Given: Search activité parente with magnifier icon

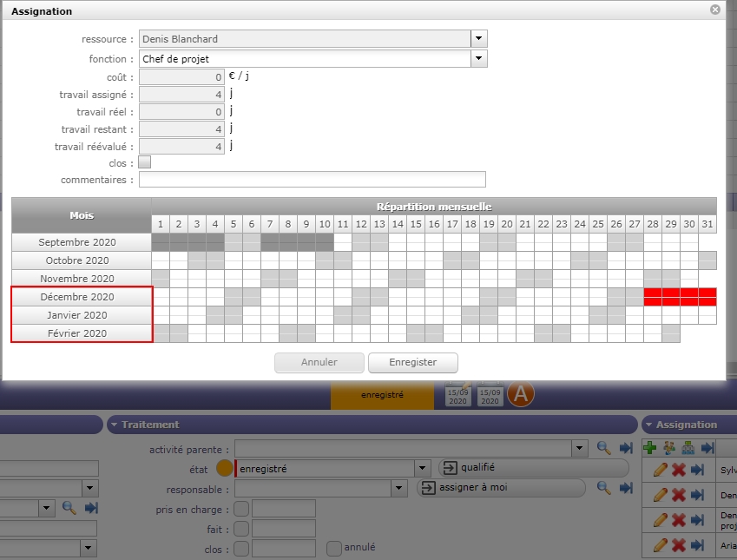Looking at the screenshot, I should [604, 448].
